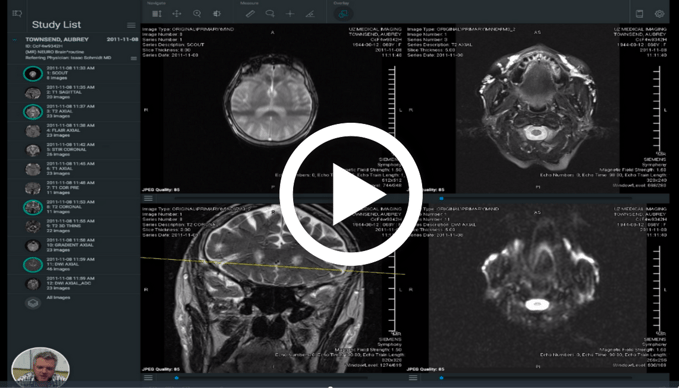Click the 'Study List' panel title
The image size is (679, 388).
56,25
